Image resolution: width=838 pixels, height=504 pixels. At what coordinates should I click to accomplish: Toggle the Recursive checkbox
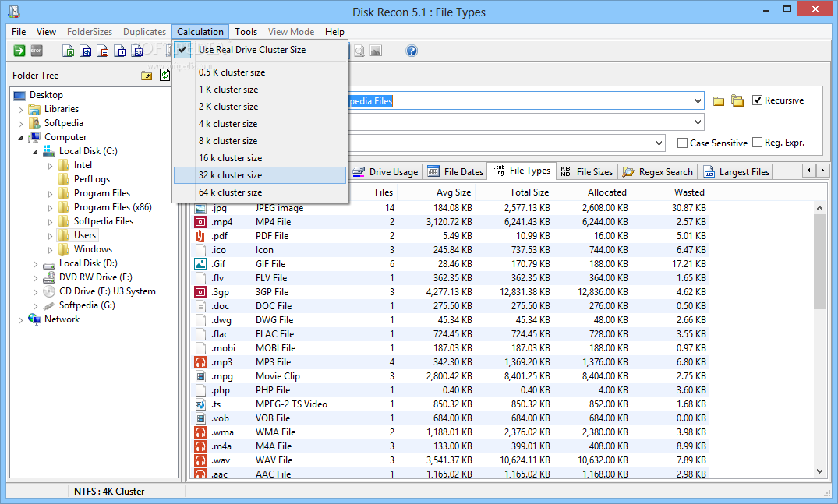click(x=757, y=100)
